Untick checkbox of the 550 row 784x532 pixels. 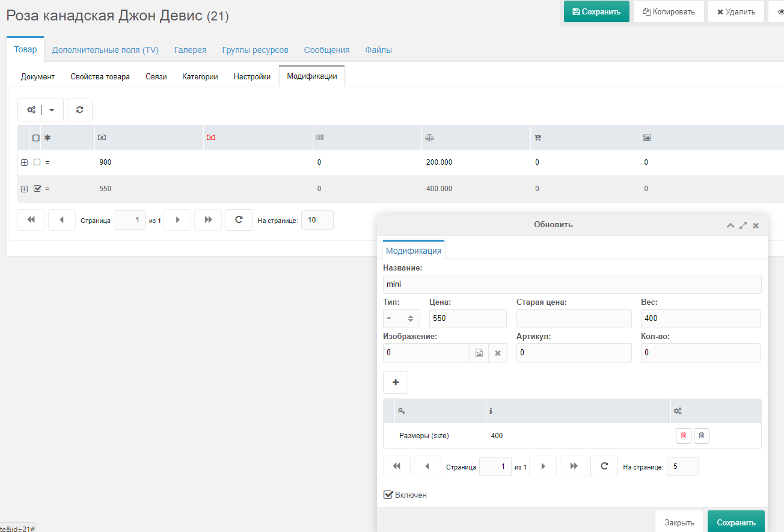(x=37, y=188)
